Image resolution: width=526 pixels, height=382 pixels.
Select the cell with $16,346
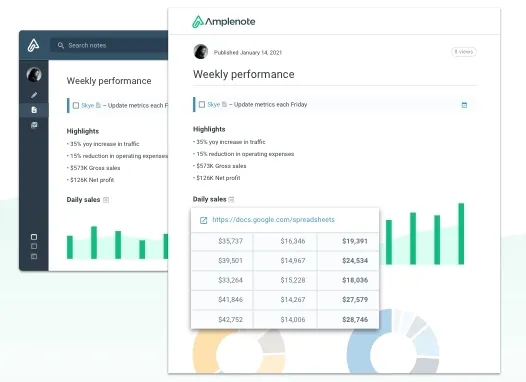(x=285, y=241)
